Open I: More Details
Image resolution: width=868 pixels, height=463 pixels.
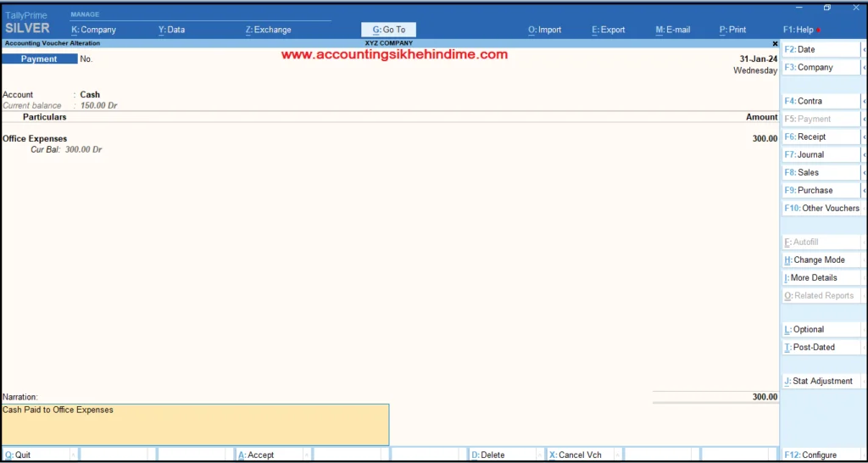821,277
